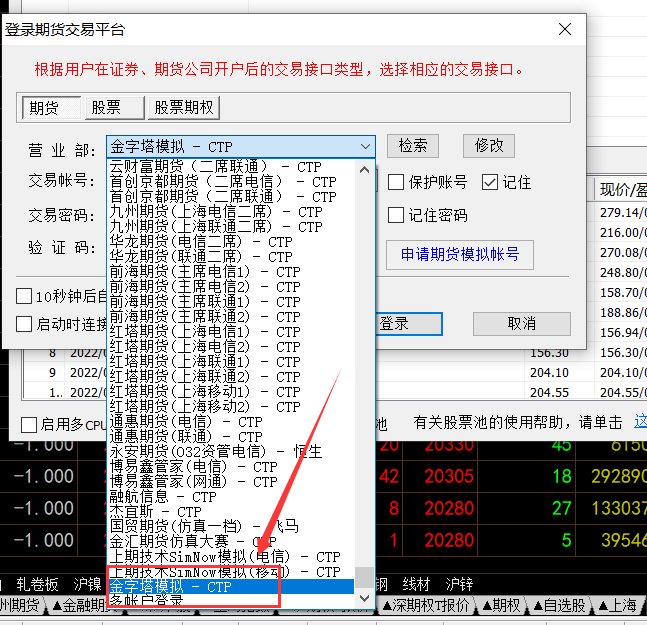647x625 pixels.
Task: Switch to the 股票期权 tab
Action: click(x=184, y=108)
